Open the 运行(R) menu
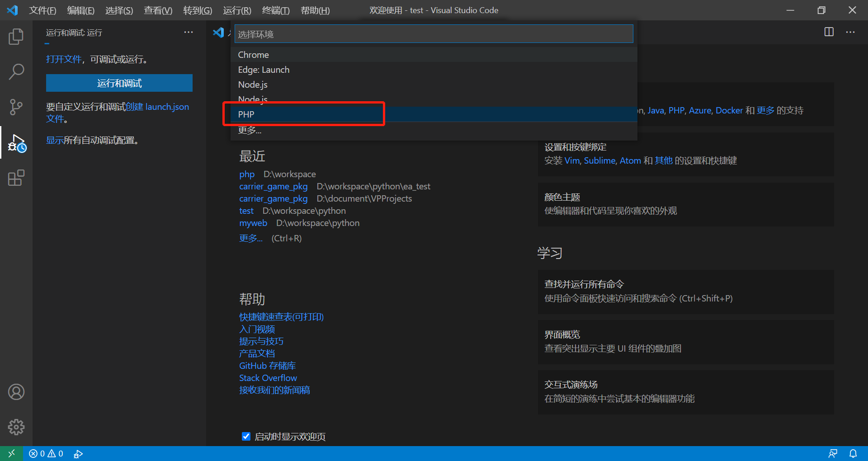The width and height of the screenshot is (868, 461). pyautogui.click(x=237, y=10)
